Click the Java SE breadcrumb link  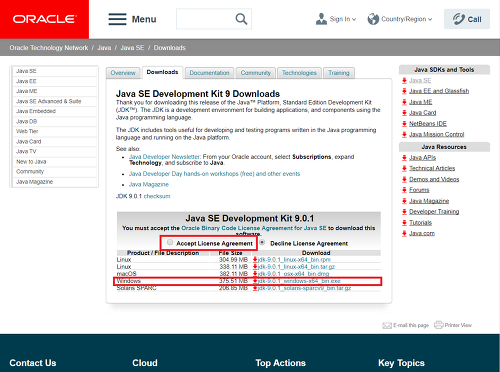[x=132, y=48]
